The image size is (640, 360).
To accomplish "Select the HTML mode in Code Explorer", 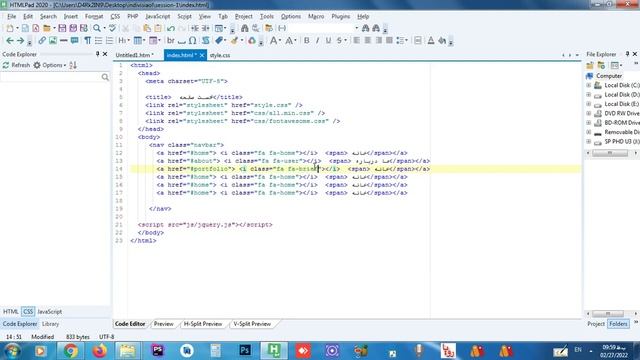I will pos(11,311).
